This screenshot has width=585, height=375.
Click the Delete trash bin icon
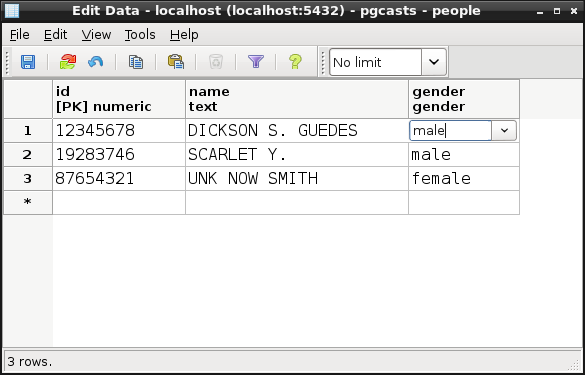(x=216, y=62)
